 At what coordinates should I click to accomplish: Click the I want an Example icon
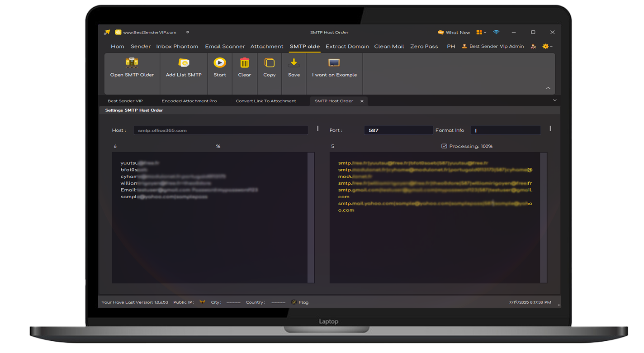(x=334, y=62)
